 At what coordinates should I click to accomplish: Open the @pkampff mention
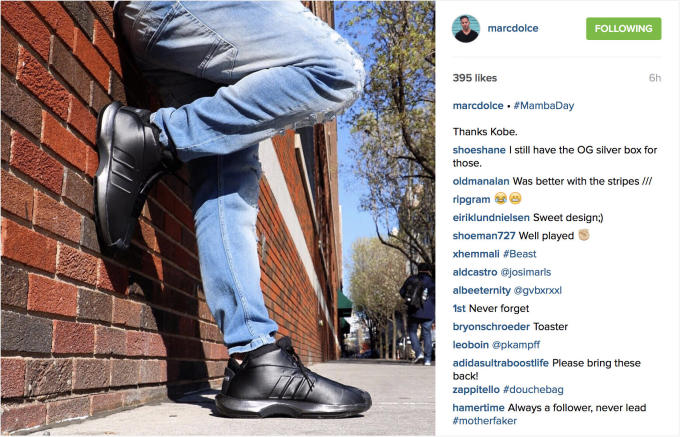516,345
